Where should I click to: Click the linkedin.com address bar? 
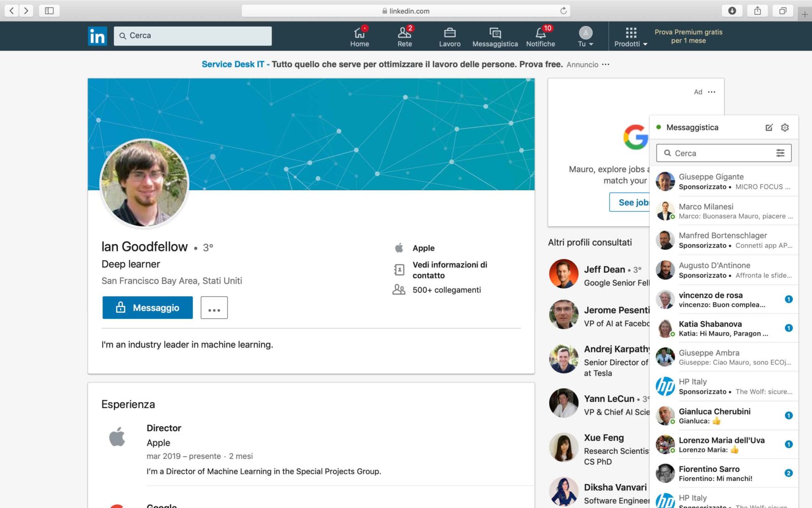406,11
